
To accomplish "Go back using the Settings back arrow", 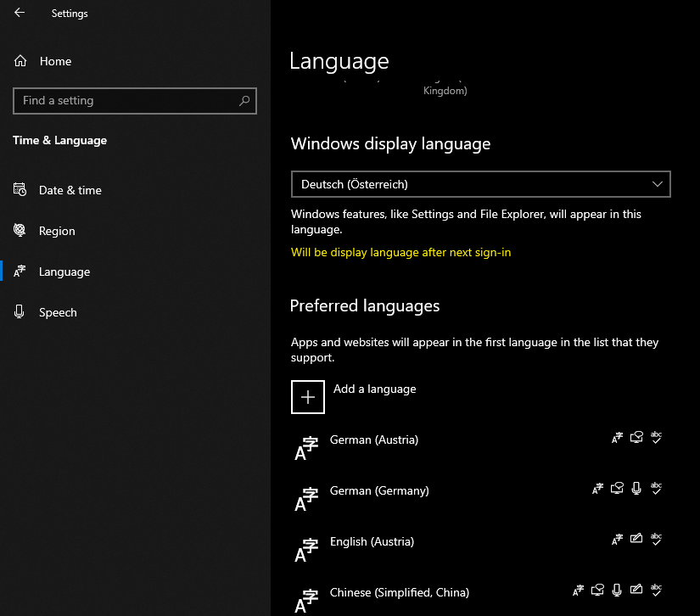I will (x=20, y=13).
